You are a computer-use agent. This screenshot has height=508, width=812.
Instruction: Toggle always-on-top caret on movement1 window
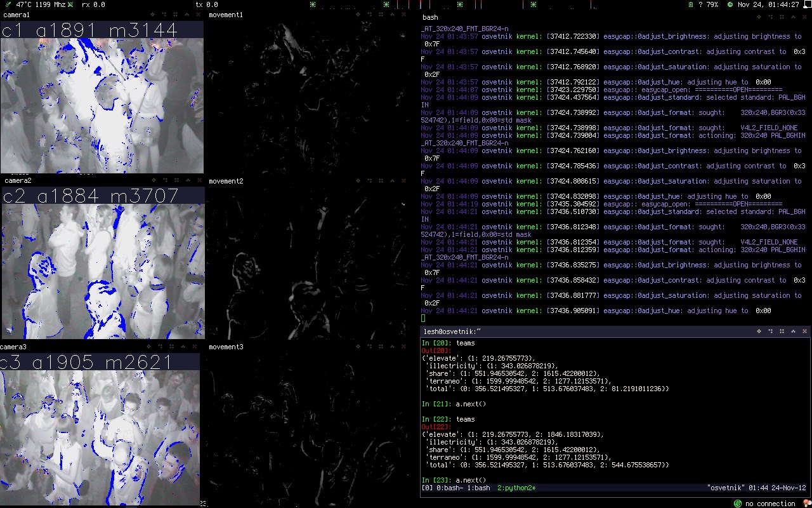[393, 14]
